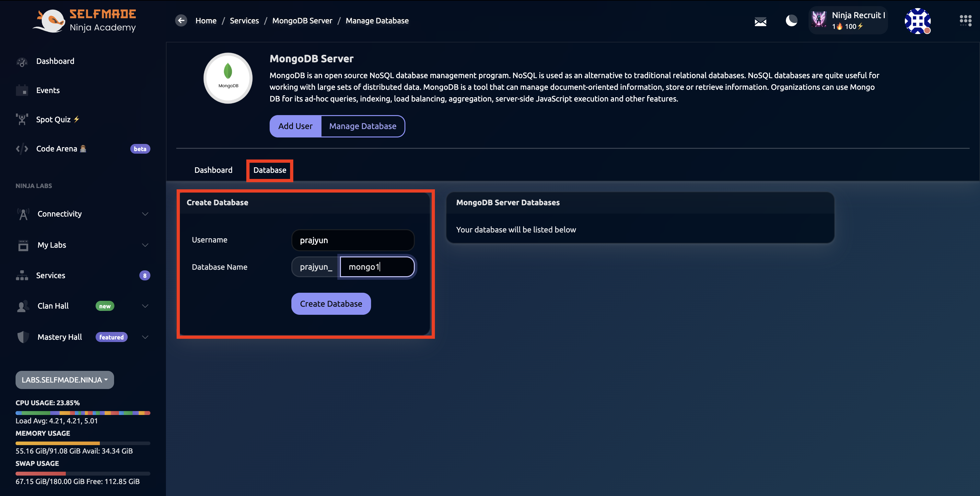This screenshot has width=980, height=496.
Task: Click the Clan Hall person icon
Action: pos(23,306)
